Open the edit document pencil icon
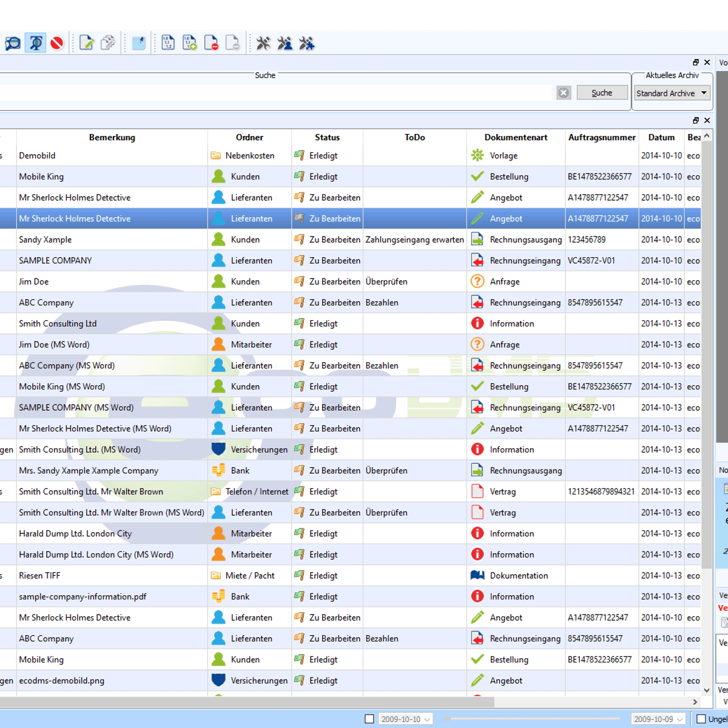This screenshot has width=728, height=728. tap(87, 43)
